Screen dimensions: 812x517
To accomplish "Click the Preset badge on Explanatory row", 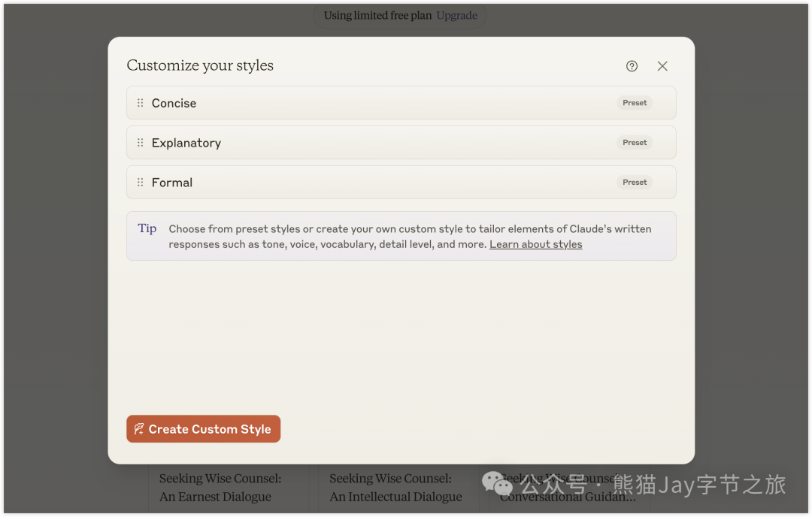I will [635, 142].
